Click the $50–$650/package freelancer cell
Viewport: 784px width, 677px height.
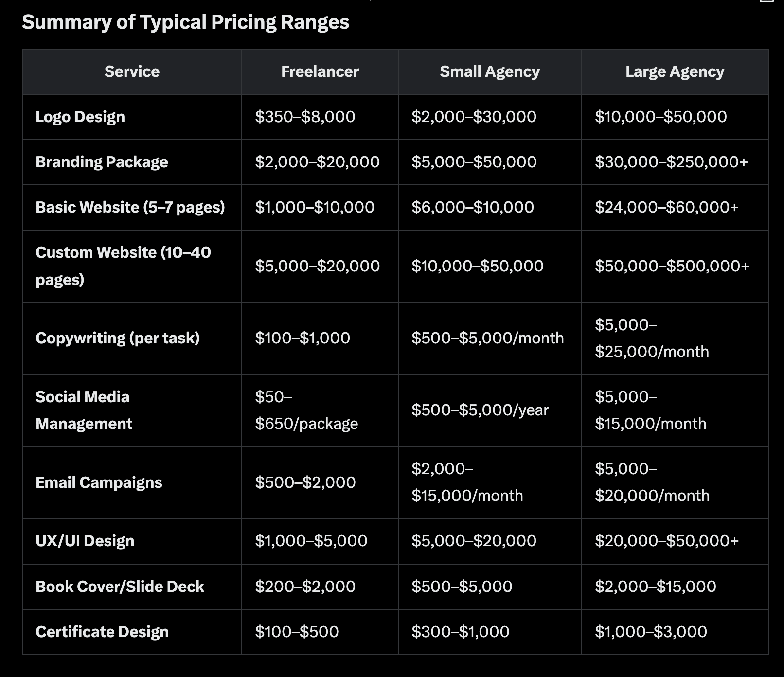tap(306, 410)
